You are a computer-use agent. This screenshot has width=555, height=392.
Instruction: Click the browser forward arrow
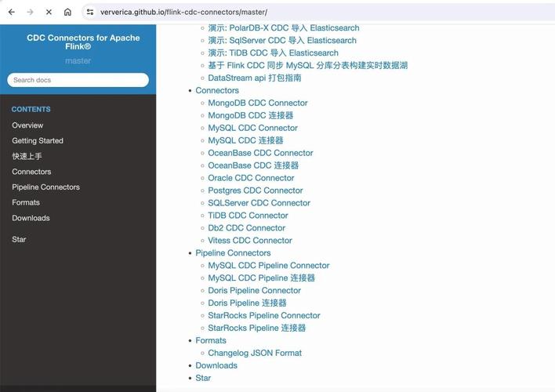(30, 12)
